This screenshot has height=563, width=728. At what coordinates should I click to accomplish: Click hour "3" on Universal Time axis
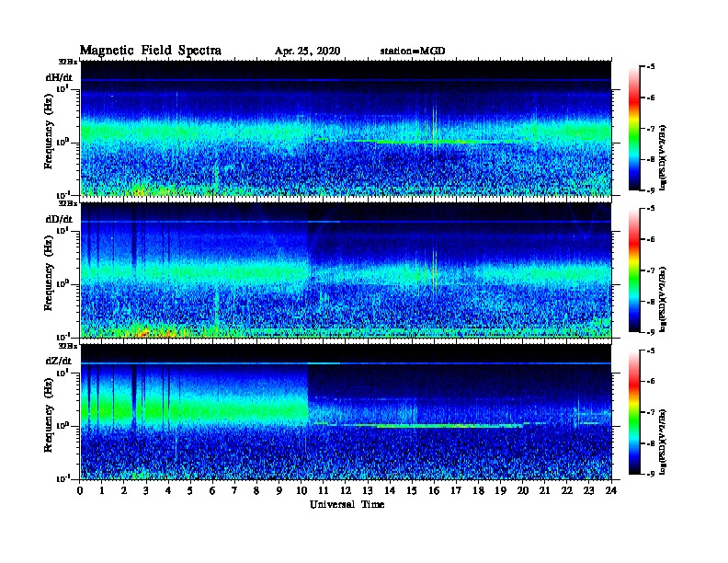coord(146,490)
